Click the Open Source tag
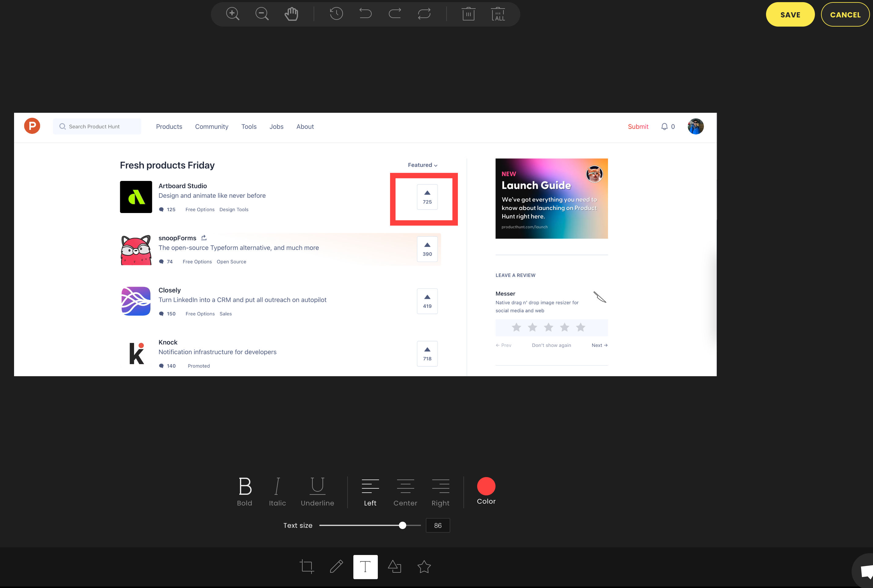 [231, 262]
